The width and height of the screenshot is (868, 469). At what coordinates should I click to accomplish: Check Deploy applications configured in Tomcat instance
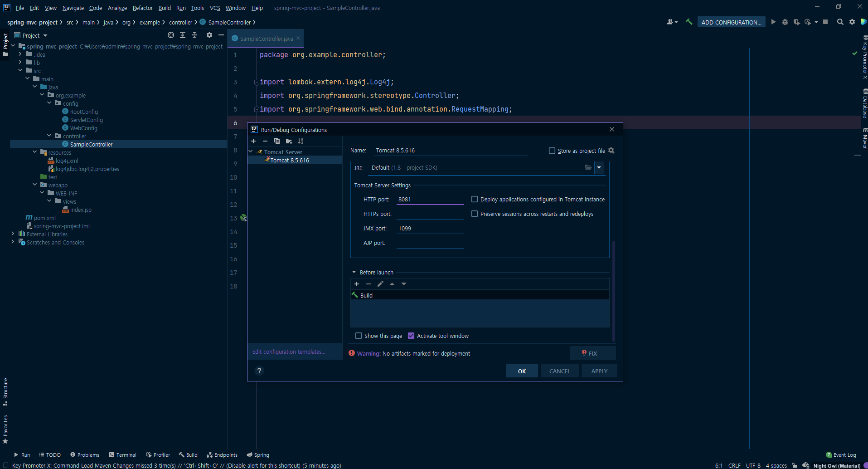pyautogui.click(x=475, y=199)
